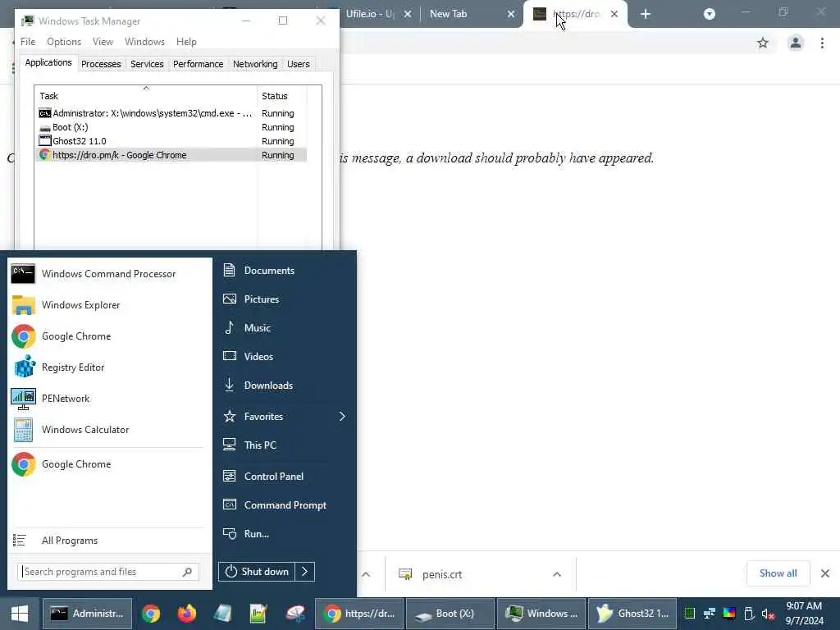Expand Shut down options arrow
The height and width of the screenshot is (630, 840).
(305, 572)
